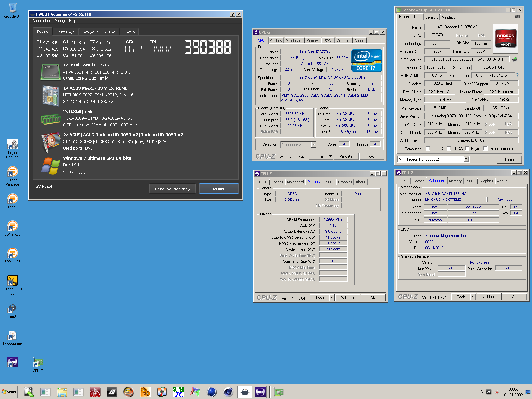Open the Recycle Bin desktop icon

pos(12,10)
